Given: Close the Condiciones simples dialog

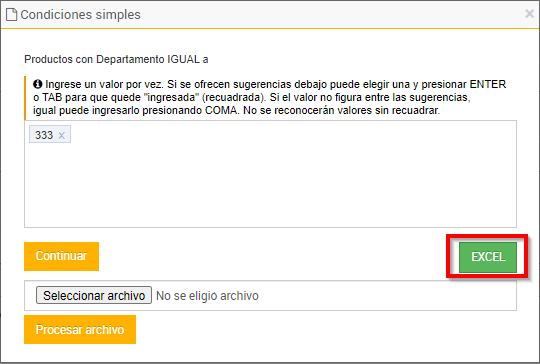Looking at the screenshot, I should (529, 14).
